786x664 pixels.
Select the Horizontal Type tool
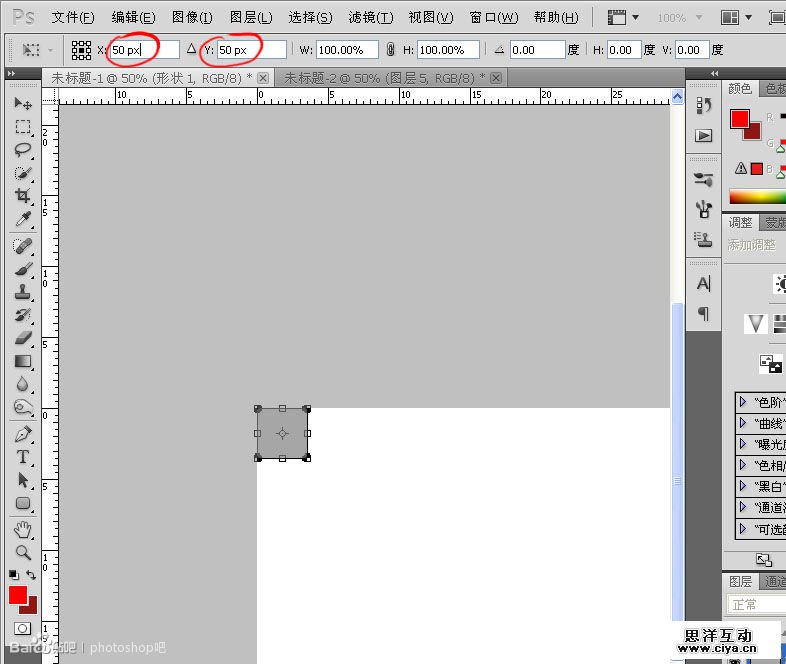tap(22, 457)
